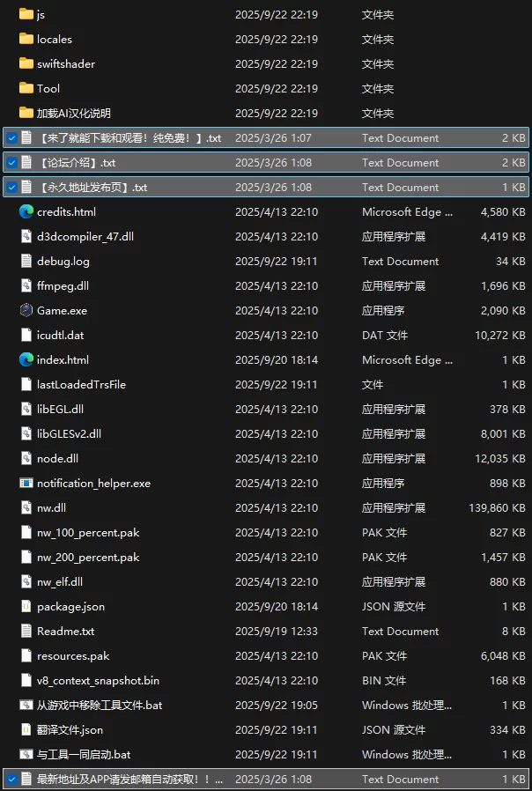Select the file name nw_200_percent.pak
Screen dimensions: 532x791
point(88,558)
